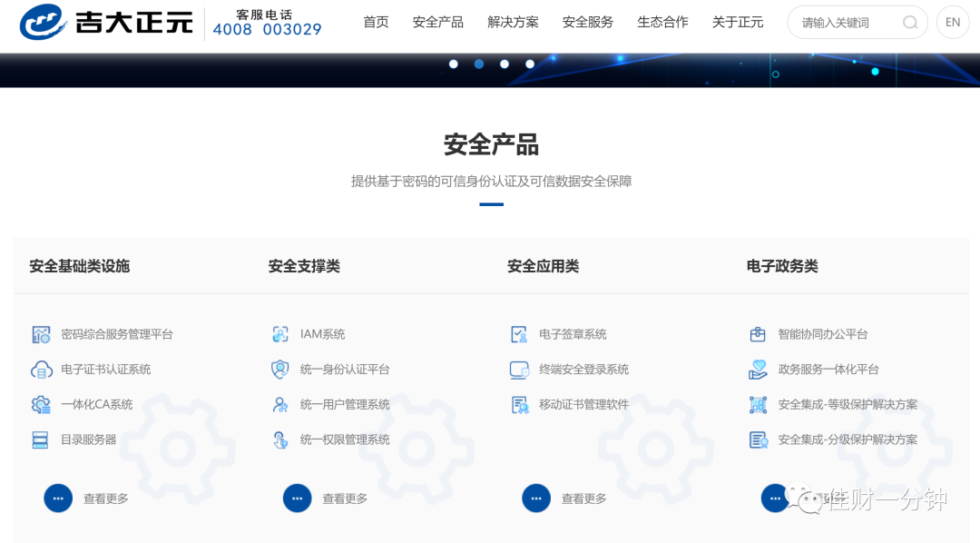Open the 密码综合服务管理平台 link

tap(117, 335)
